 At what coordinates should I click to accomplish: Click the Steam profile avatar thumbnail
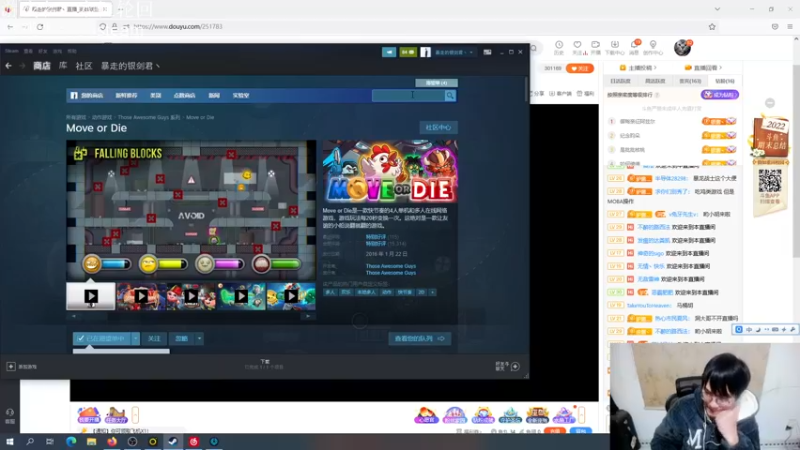click(x=425, y=52)
